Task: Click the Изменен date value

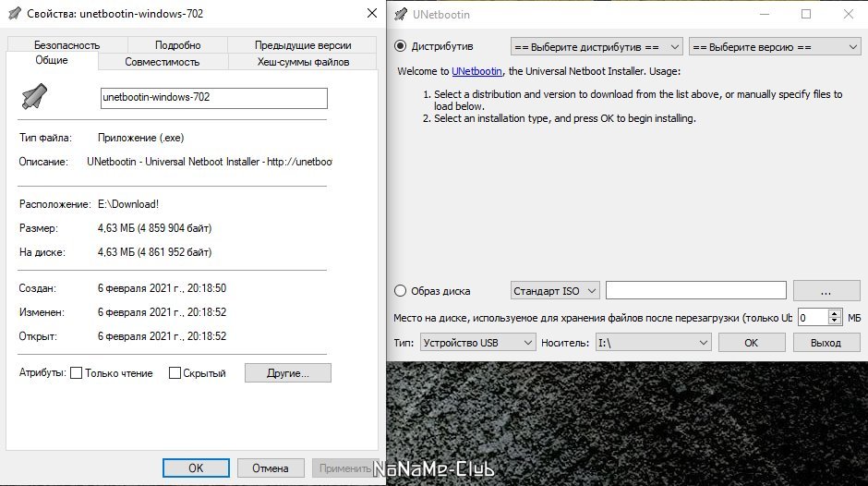Action: (x=163, y=312)
